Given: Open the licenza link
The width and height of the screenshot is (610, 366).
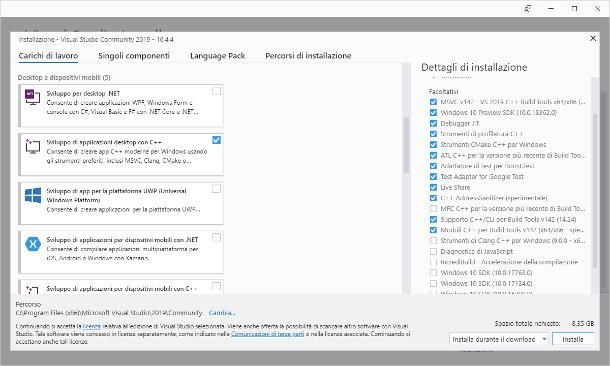Looking at the screenshot, I should click(x=92, y=326).
